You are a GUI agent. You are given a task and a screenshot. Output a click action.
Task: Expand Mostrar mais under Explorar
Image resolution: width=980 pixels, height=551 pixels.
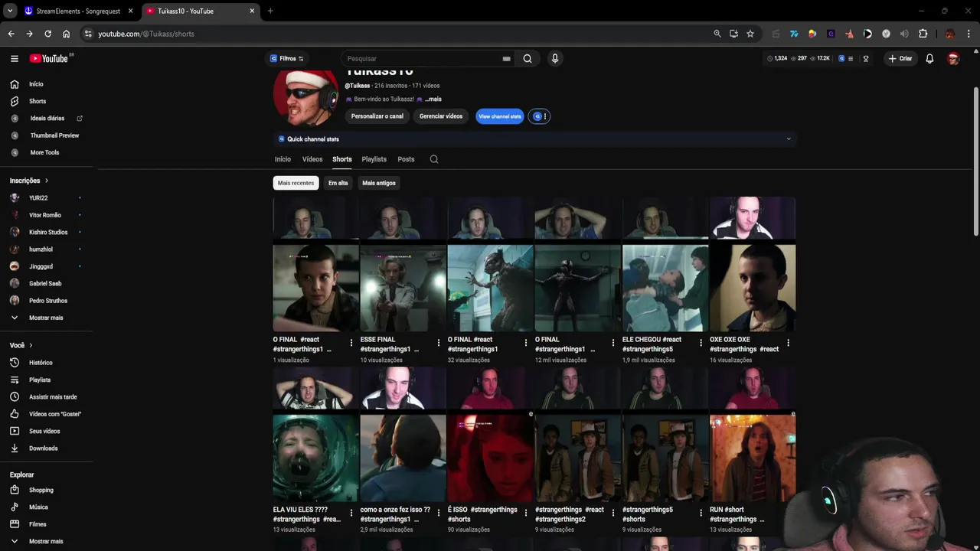tap(46, 541)
